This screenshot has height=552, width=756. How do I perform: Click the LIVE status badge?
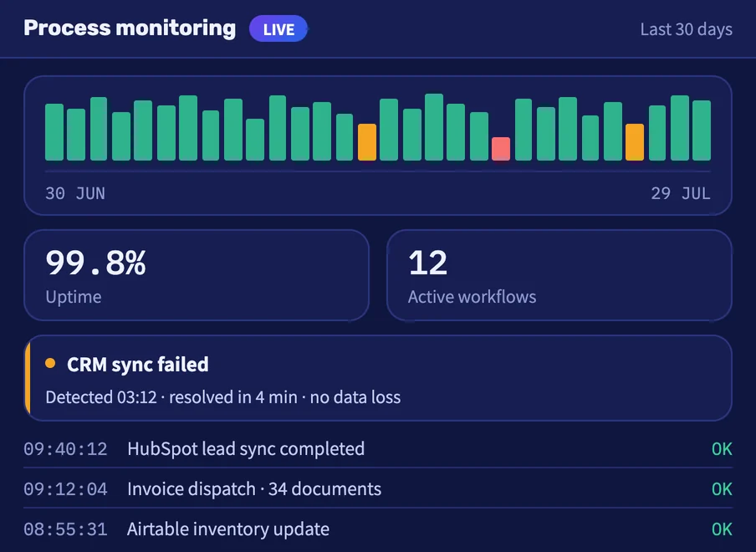click(278, 29)
